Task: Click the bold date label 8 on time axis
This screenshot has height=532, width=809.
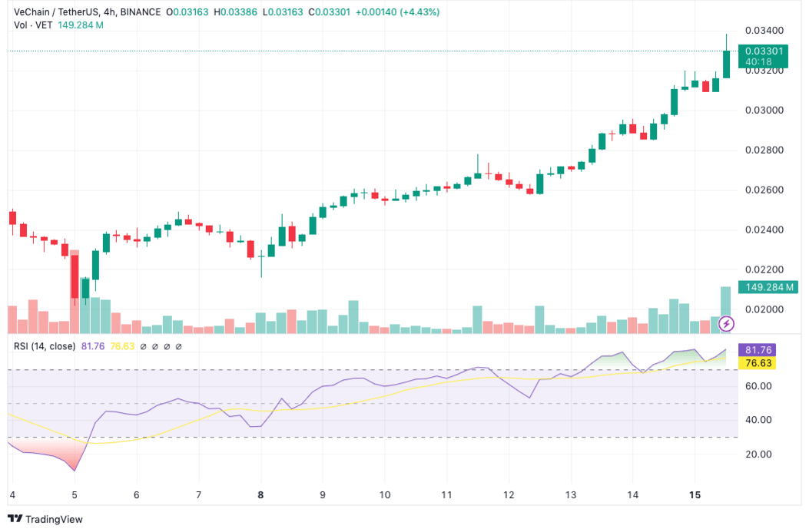Action: click(x=260, y=496)
